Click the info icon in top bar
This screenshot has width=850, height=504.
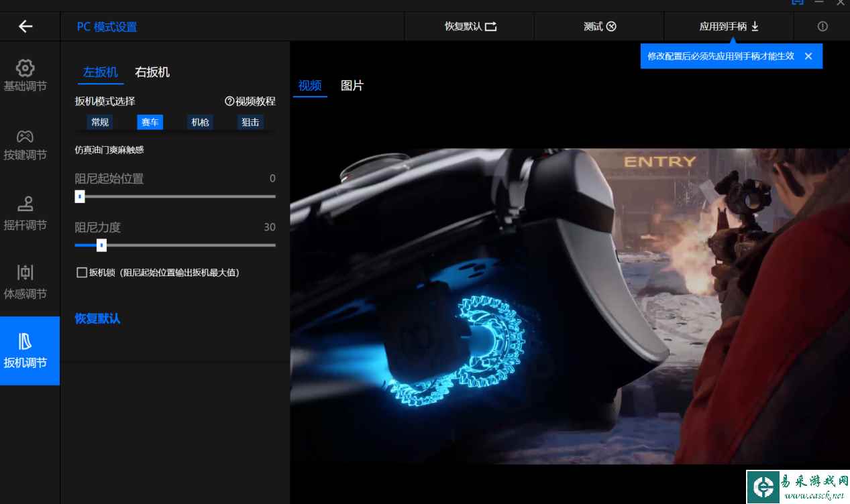[822, 26]
